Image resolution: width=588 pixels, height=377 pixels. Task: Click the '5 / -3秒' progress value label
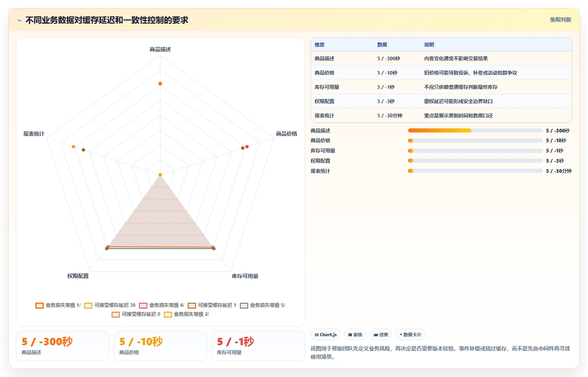(x=555, y=161)
